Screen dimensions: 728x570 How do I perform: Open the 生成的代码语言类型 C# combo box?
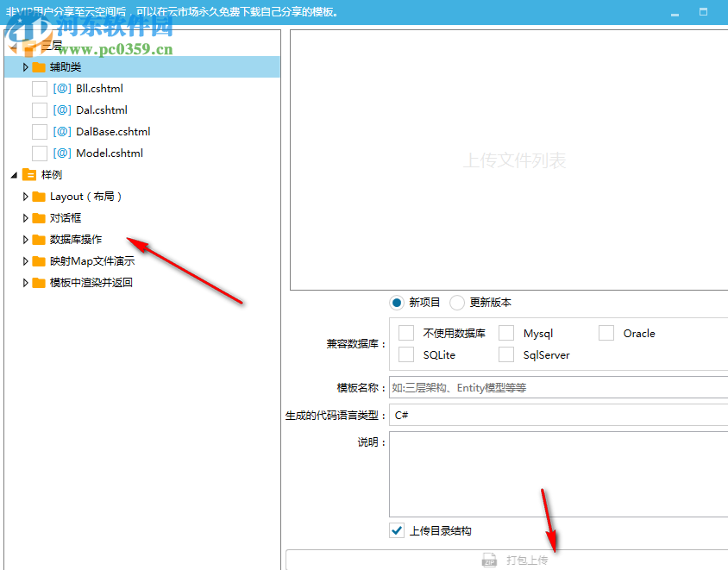point(559,415)
